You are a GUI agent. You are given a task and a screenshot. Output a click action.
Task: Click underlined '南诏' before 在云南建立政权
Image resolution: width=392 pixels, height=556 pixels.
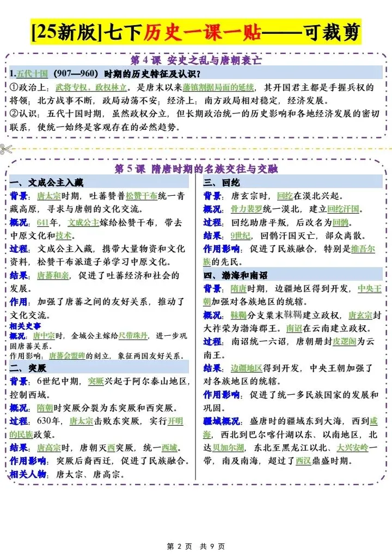[294, 328]
